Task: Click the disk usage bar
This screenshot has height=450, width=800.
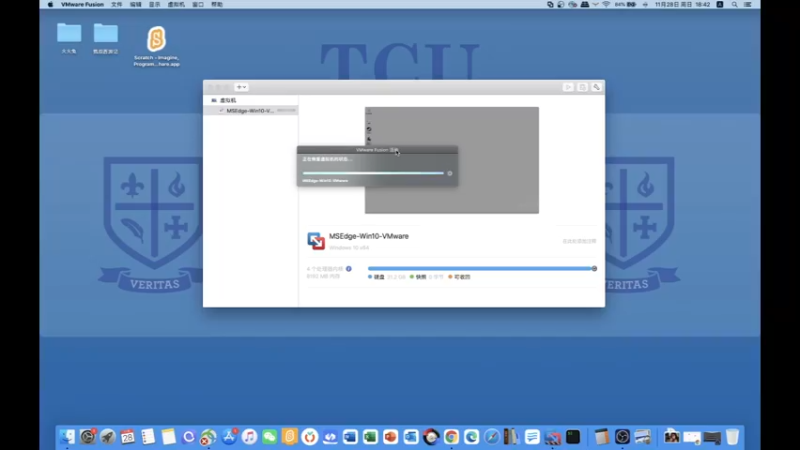Action: coord(479,268)
